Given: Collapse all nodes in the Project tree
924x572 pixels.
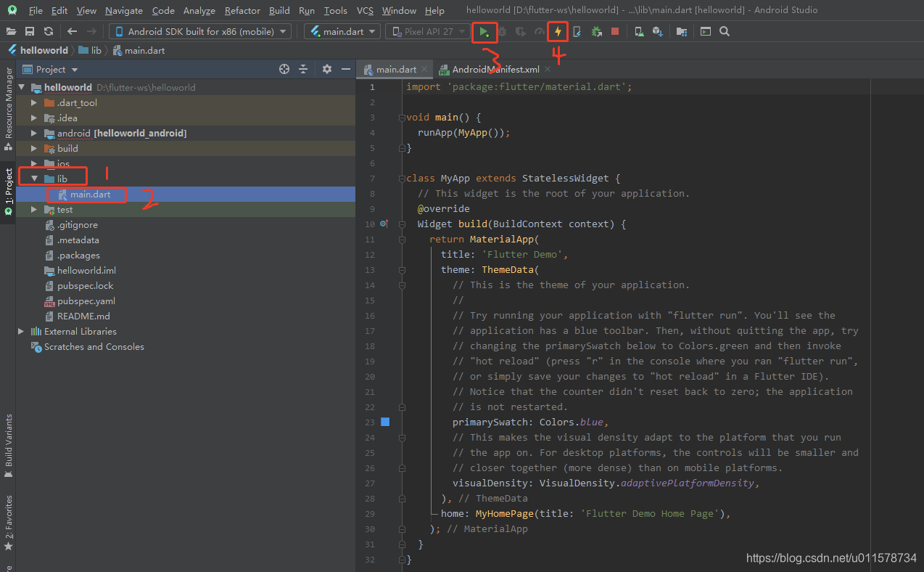Looking at the screenshot, I should (303, 69).
